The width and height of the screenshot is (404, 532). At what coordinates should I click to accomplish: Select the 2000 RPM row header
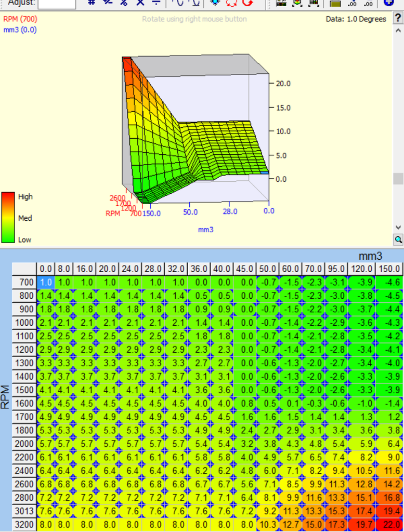(24, 444)
